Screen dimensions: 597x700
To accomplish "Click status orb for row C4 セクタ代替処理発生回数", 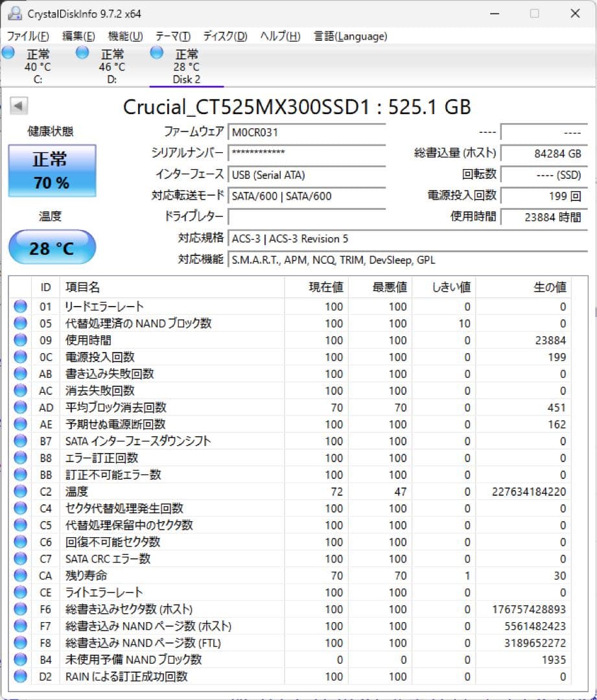I will [20, 508].
